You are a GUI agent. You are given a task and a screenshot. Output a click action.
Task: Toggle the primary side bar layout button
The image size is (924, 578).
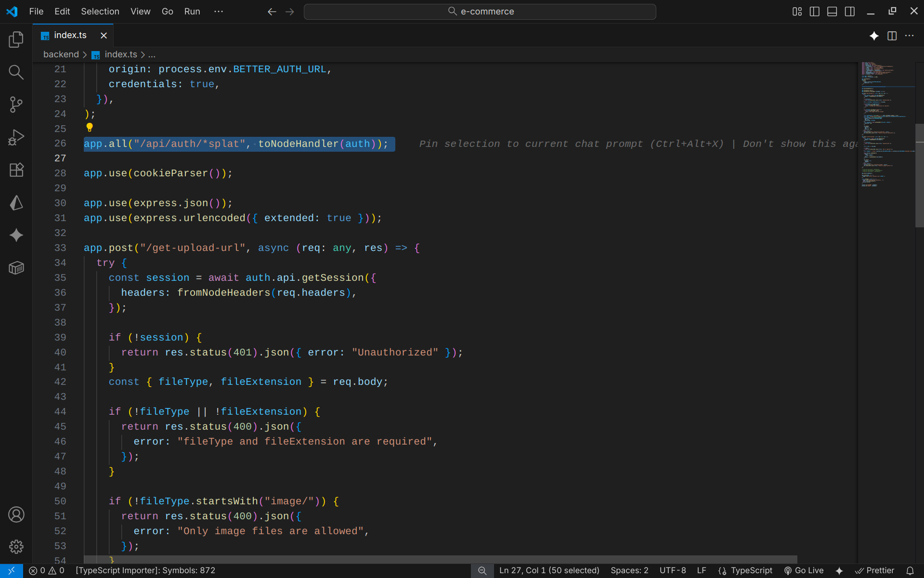(x=815, y=12)
